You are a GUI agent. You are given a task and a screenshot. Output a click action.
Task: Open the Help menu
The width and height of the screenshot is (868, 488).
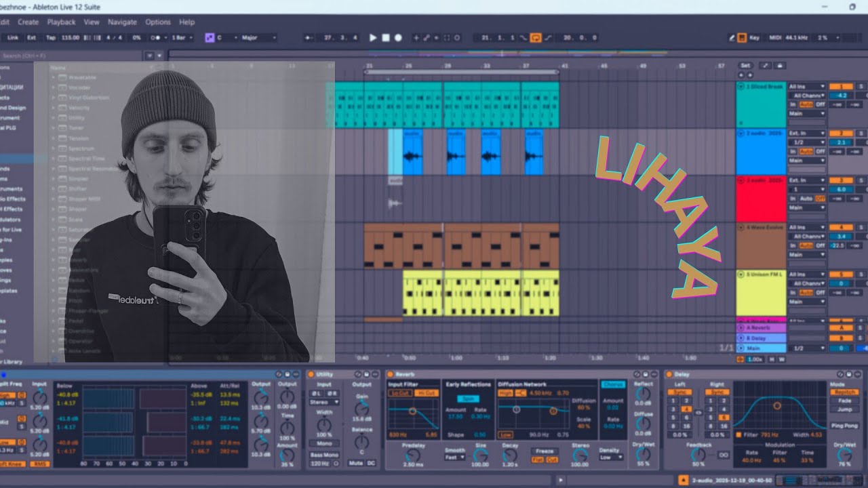[186, 22]
